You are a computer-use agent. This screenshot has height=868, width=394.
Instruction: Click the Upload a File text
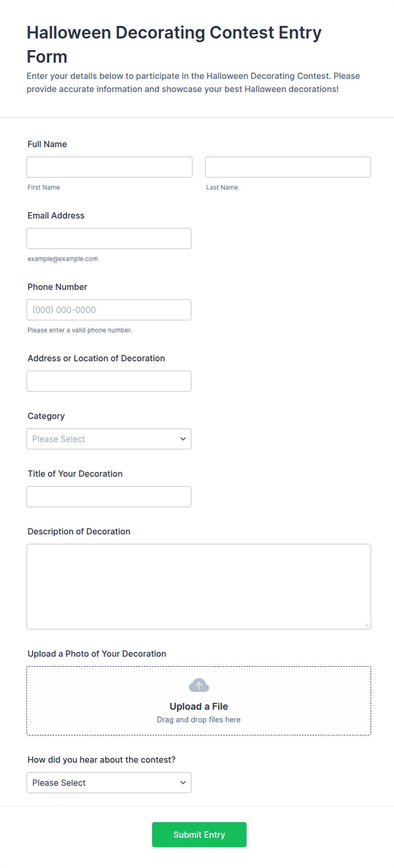pyautogui.click(x=199, y=706)
